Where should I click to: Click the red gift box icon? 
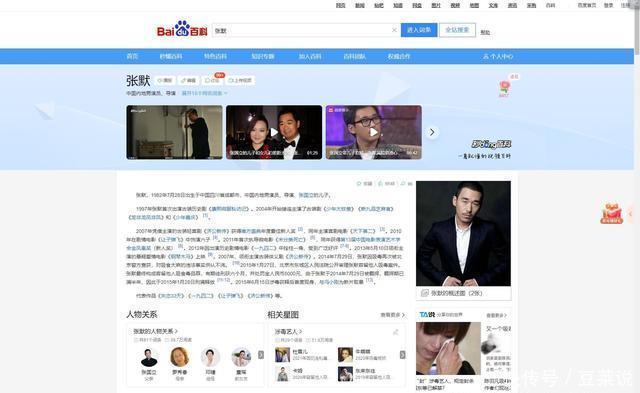tap(611, 213)
